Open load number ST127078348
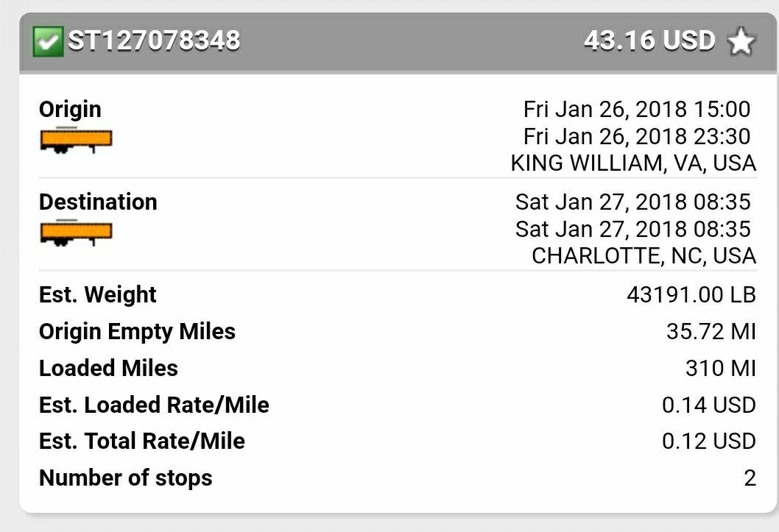 (154, 40)
